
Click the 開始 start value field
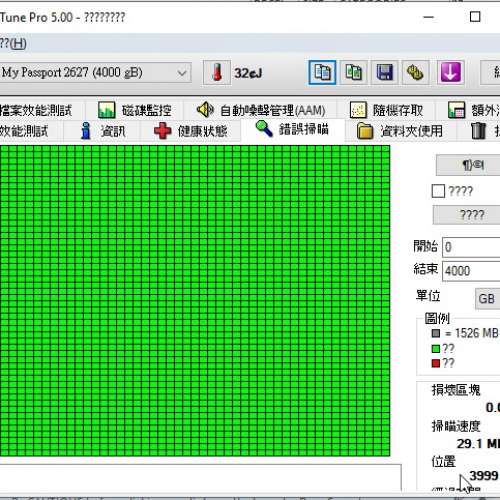tap(471, 247)
